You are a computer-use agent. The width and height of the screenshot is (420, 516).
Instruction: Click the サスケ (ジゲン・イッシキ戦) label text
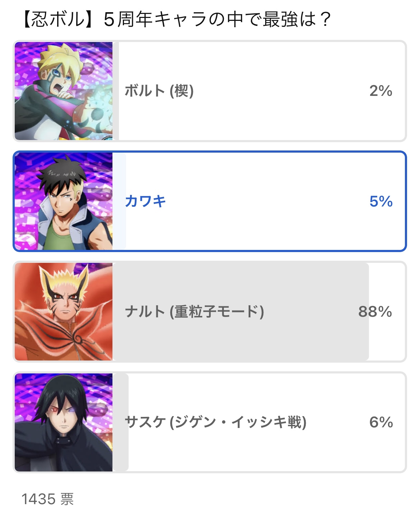coord(216,422)
